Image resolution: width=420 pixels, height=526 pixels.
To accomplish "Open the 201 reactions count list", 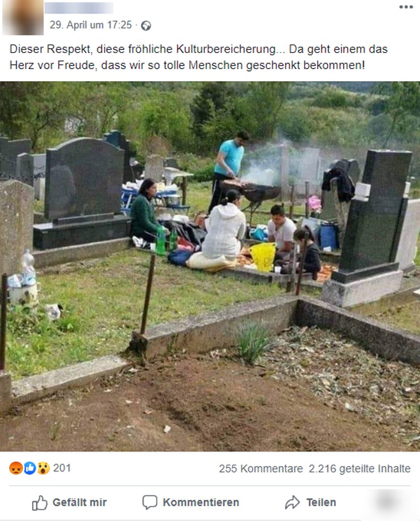I will [62, 468].
